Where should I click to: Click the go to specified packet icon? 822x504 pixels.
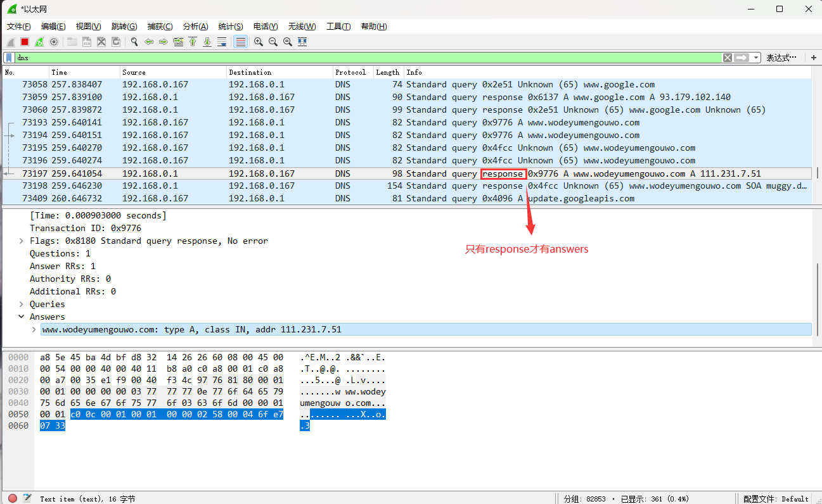pos(178,42)
